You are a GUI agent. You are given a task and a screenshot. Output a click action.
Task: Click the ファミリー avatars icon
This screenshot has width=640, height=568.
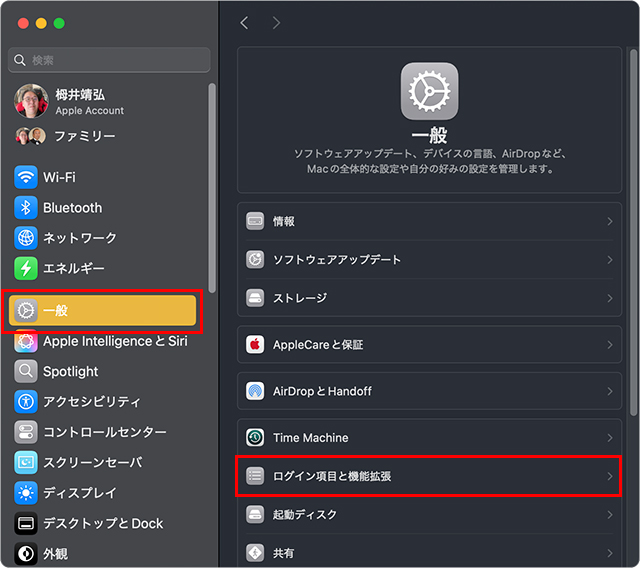point(30,136)
